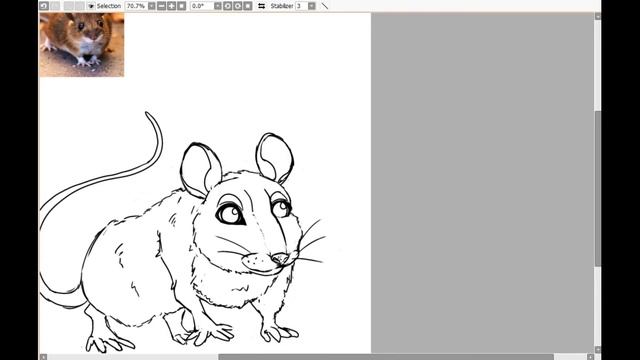640x360 pixels.
Task: Rotate the canvas counterclockwise
Action: click(x=228, y=6)
